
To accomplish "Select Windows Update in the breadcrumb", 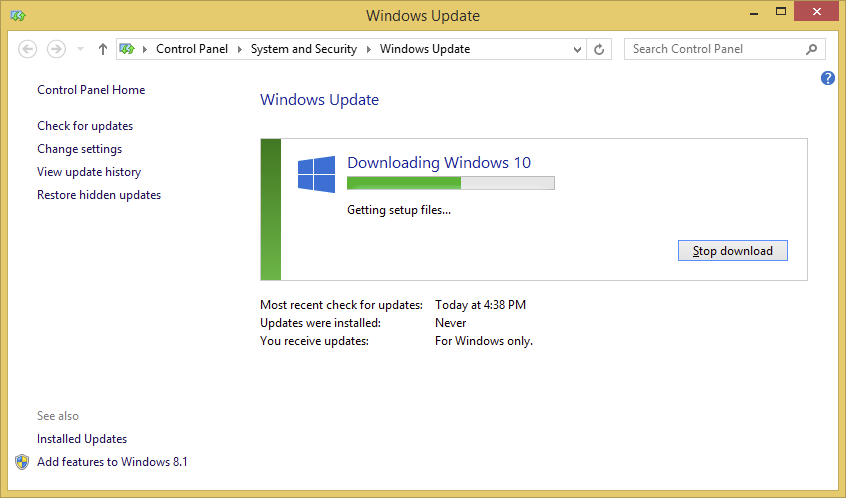I will [425, 49].
